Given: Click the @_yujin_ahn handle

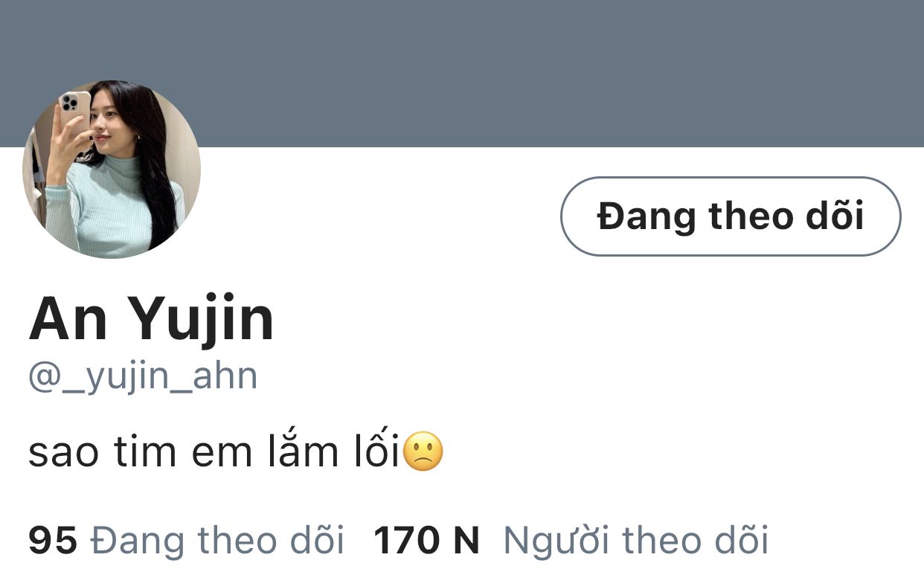Looking at the screenshot, I should pyautogui.click(x=143, y=376).
